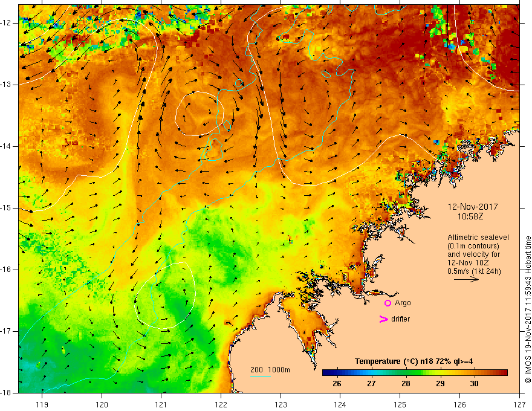Click the 0.5m/s (1kt 24h) label

[474, 271]
